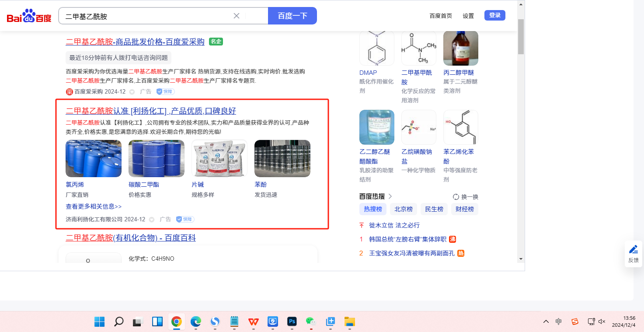This screenshot has width=644, height=332.
Task: Click the Baidu logo in the header
Action: [x=29, y=16]
